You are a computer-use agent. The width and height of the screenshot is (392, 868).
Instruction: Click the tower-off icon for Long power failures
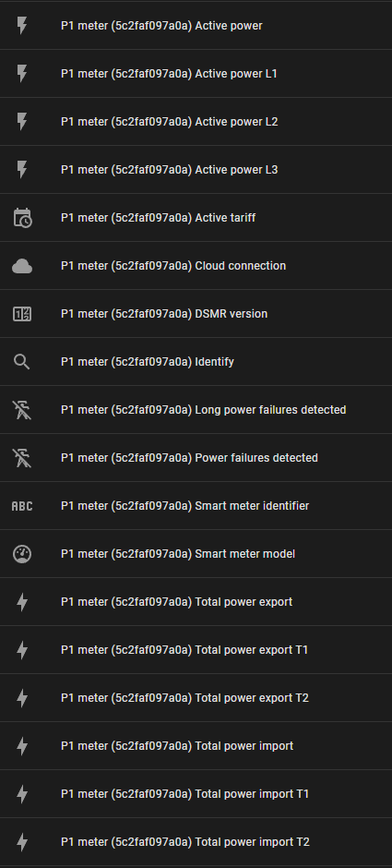[22, 410]
